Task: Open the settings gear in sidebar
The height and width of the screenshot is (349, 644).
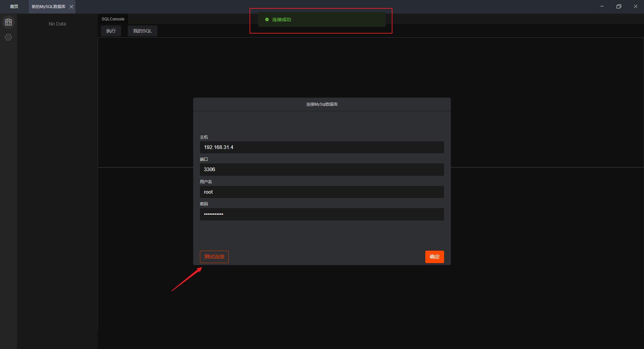Action: 8,37
